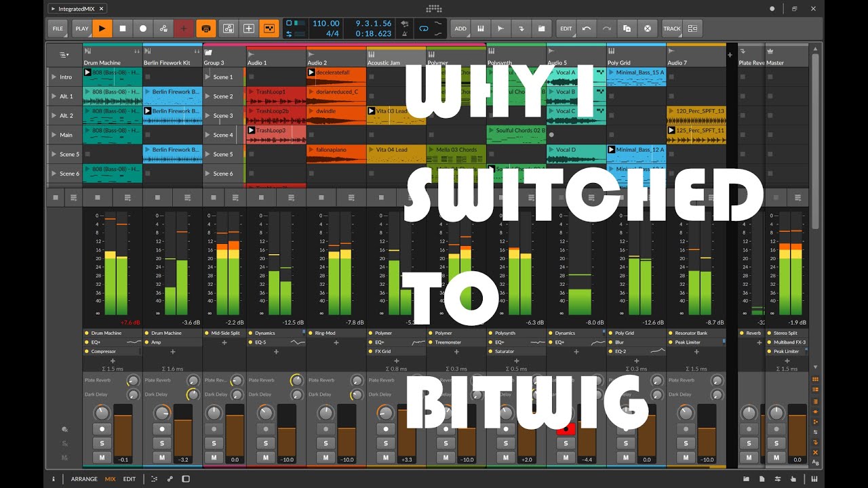Launch the Main scene
Viewport: 868px width, 488px height.
pyautogui.click(x=54, y=135)
